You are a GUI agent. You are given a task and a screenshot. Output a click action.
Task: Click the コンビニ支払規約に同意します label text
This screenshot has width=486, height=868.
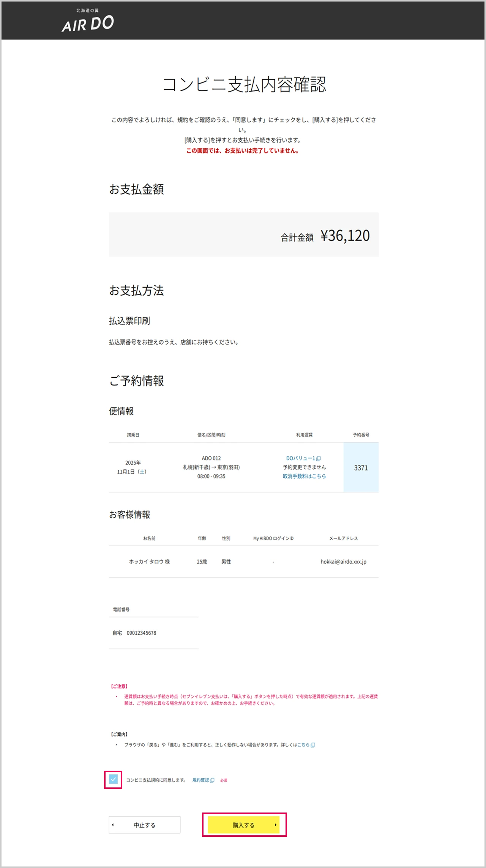[156, 780]
